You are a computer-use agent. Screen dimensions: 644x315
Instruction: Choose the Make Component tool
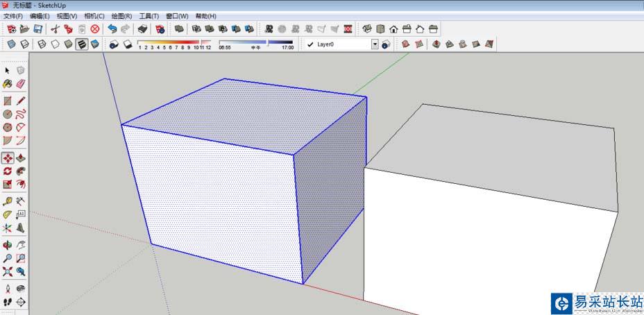[21, 71]
